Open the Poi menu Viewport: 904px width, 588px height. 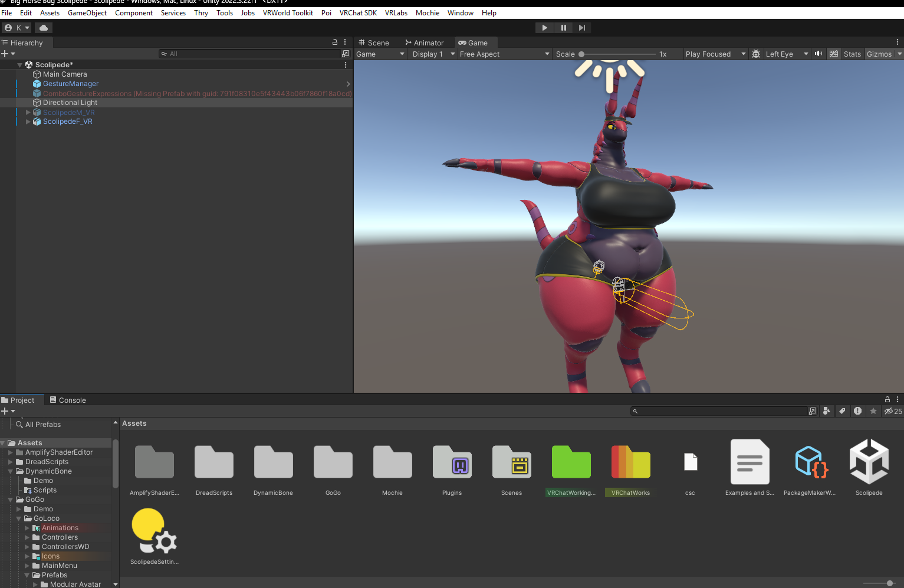(326, 13)
